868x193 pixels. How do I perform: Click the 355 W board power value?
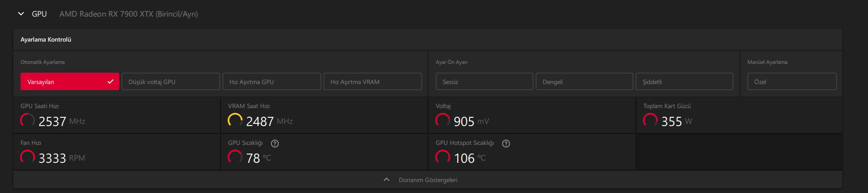[x=677, y=121]
